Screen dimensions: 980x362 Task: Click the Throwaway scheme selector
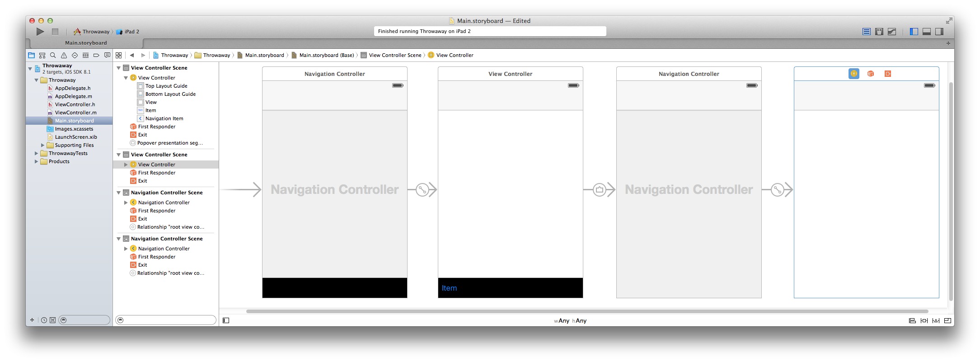(x=92, y=32)
